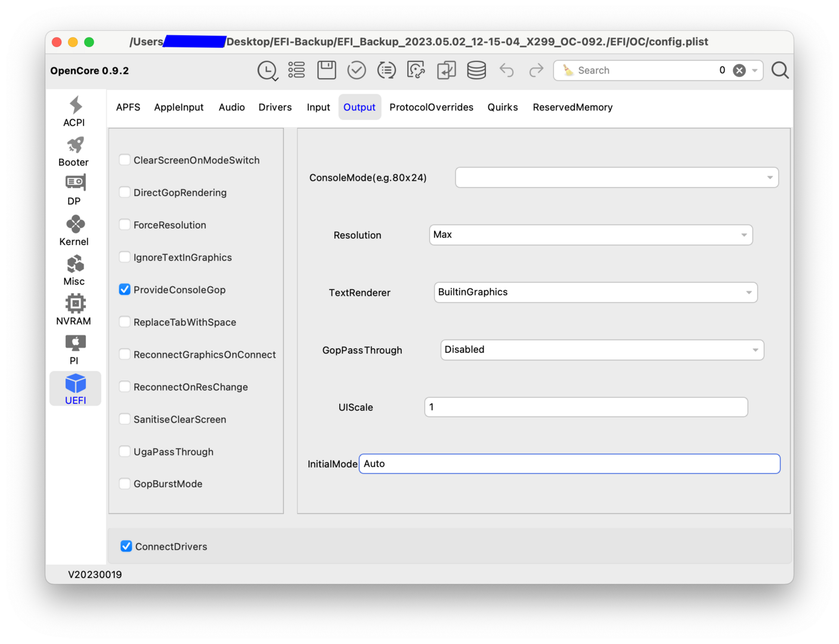This screenshot has height=644, width=839.
Task: Click the OpenCore 0.9.2 label
Action: tap(89, 71)
